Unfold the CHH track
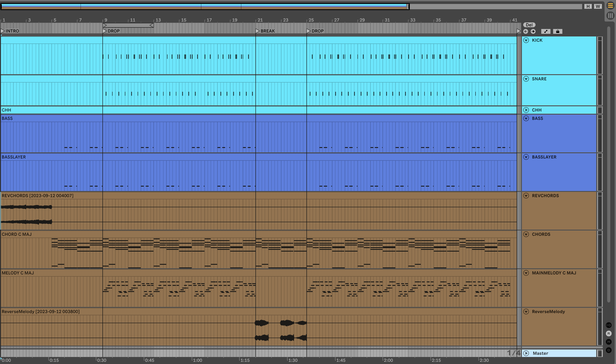This screenshot has height=364, width=616. (x=526, y=110)
